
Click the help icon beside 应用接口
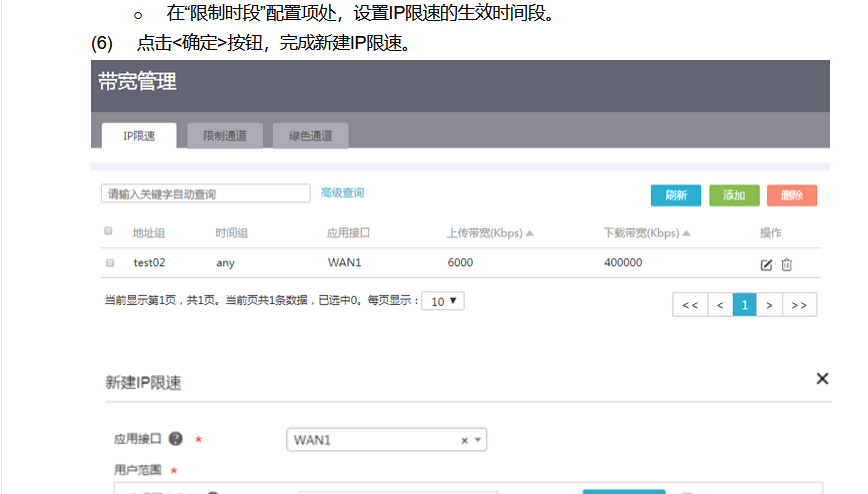175,439
